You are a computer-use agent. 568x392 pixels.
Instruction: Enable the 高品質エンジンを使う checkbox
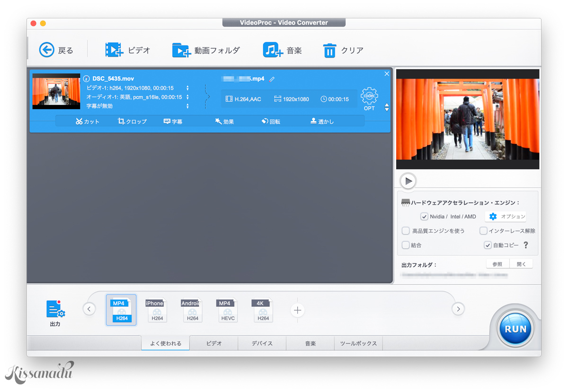coord(406,231)
